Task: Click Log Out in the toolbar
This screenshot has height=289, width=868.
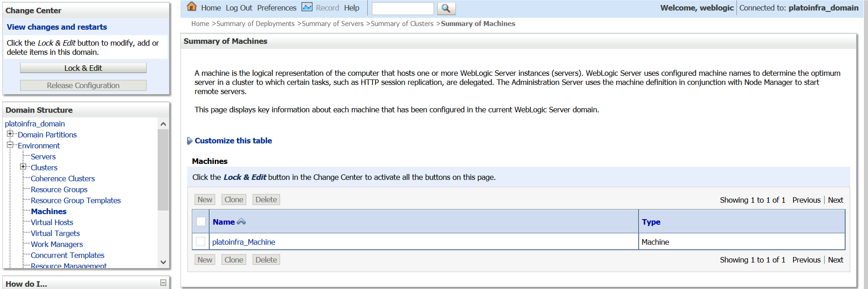Action: point(239,8)
